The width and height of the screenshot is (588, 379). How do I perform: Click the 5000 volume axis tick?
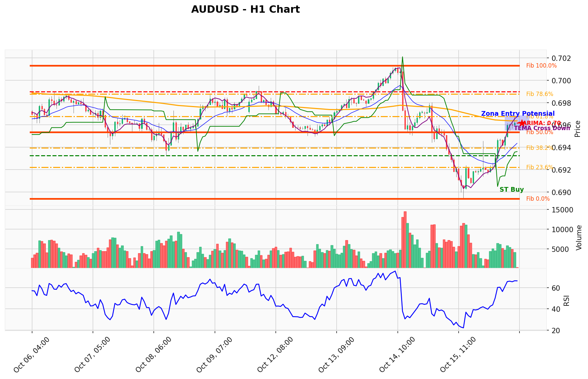pyautogui.click(x=561, y=249)
